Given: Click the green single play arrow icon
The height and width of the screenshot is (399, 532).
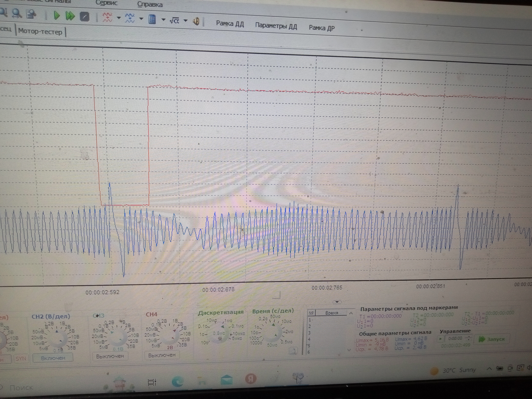Looking at the screenshot, I should pyautogui.click(x=57, y=16).
